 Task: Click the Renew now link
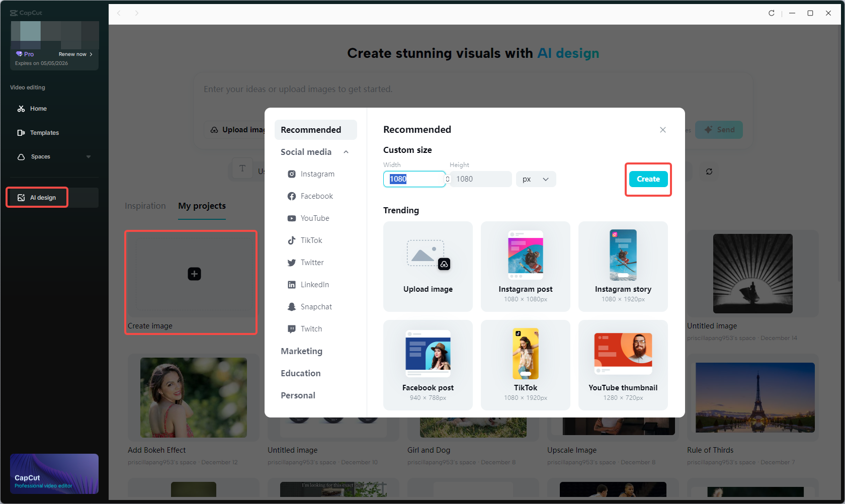click(x=73, y=54)
